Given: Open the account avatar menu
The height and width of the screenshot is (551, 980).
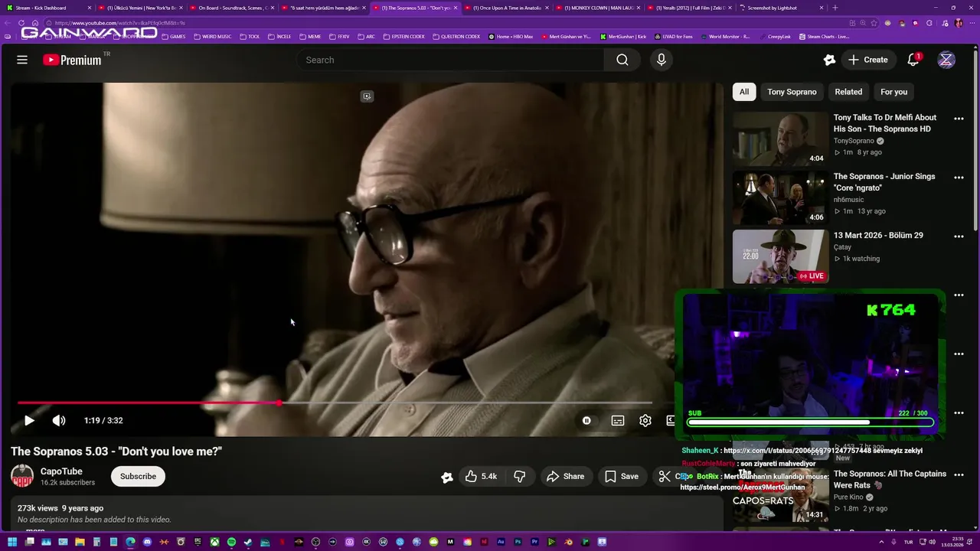Looking at the screenshot, I should tap(946, 60).
